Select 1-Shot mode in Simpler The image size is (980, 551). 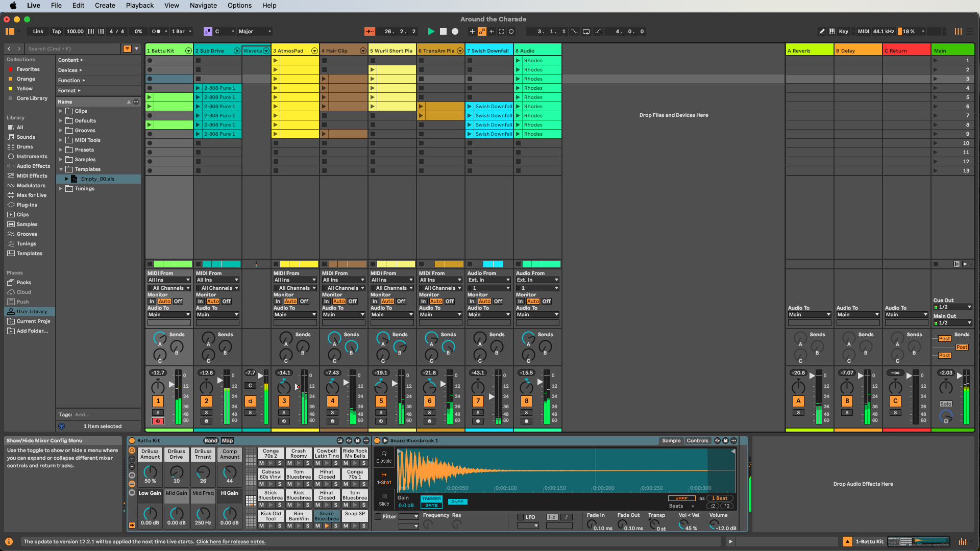pyautogui.click(x=384, y=478)
